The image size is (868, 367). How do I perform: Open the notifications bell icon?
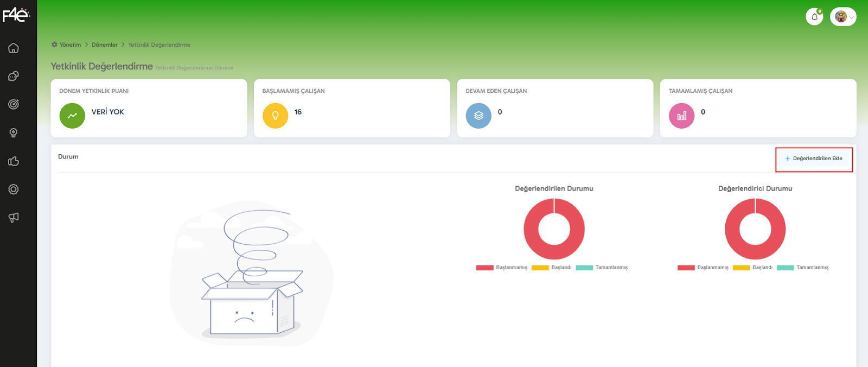click(814, 17)
